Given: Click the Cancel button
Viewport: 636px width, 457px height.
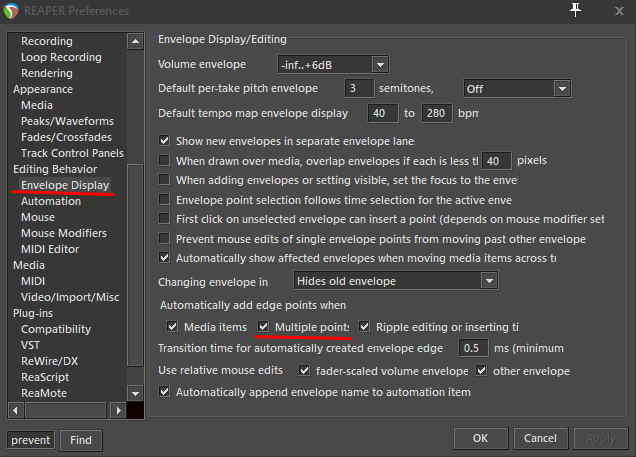Looking at the screenshot, I should [x=540, y=438].
